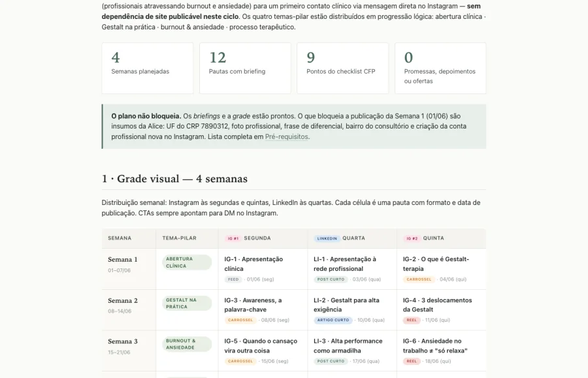Open the Pré-requisitos link
Viewport: 588px width, 378px height.
(x=287, y=136)
